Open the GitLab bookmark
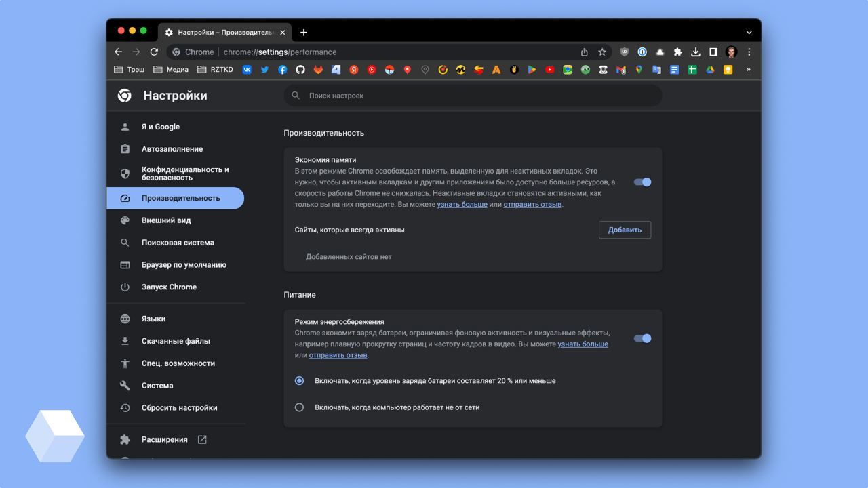This screenshot has width=868, height=488. 318,69
